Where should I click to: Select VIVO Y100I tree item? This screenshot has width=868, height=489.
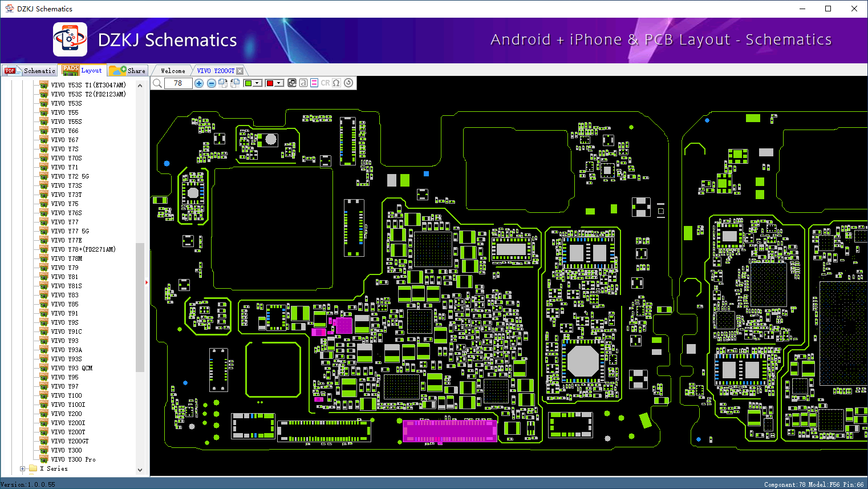(68, 405)
